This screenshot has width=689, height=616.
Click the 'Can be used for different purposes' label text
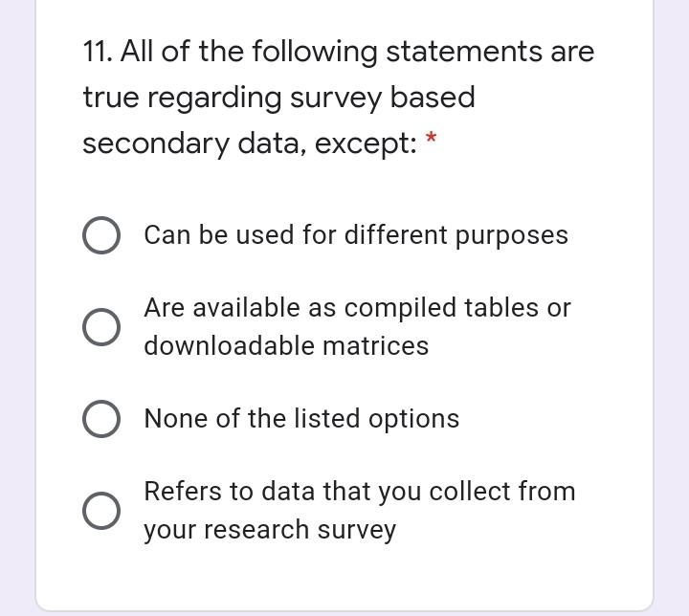(x=356, y=235)
